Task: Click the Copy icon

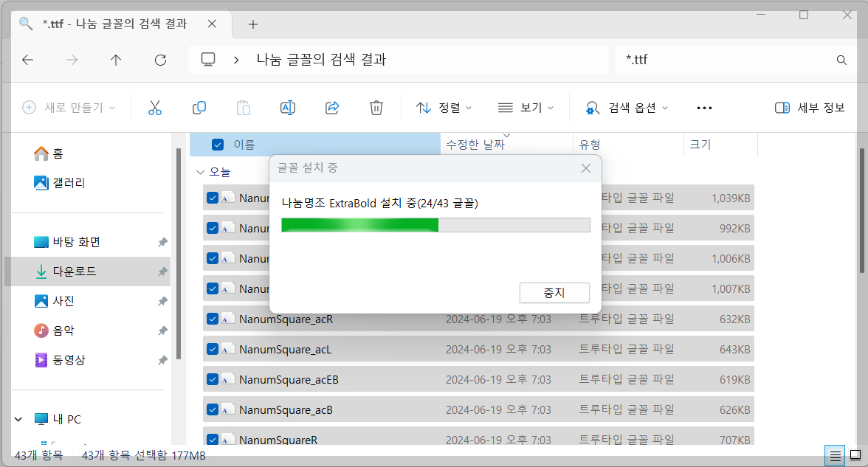Action: pyautogui.click(x=199, y=108)
